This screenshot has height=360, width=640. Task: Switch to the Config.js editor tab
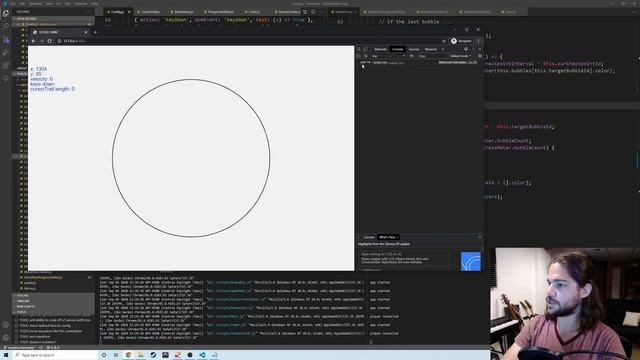(117, 12)
